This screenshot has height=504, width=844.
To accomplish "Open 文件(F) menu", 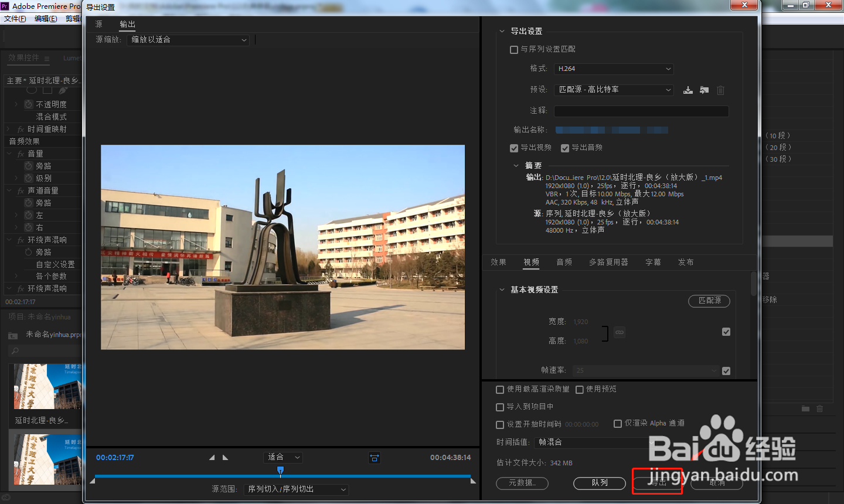I will coord(15,19).
